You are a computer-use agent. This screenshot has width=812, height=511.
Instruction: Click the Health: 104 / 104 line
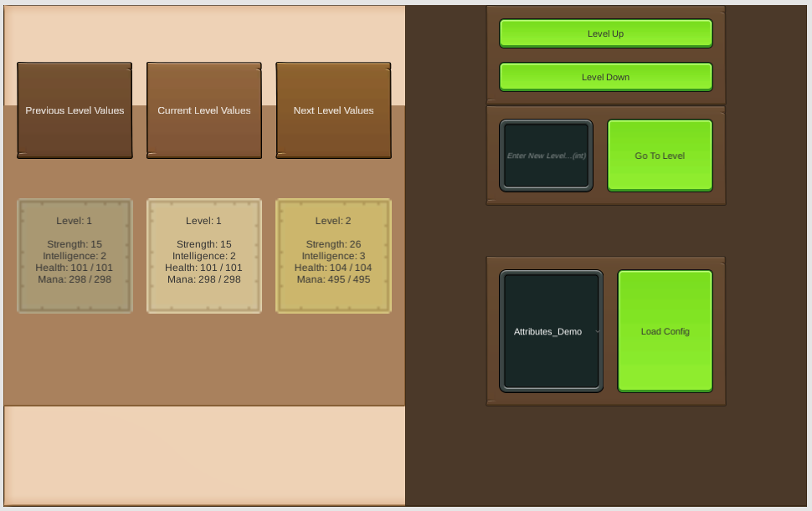click(x=333, y=268)
